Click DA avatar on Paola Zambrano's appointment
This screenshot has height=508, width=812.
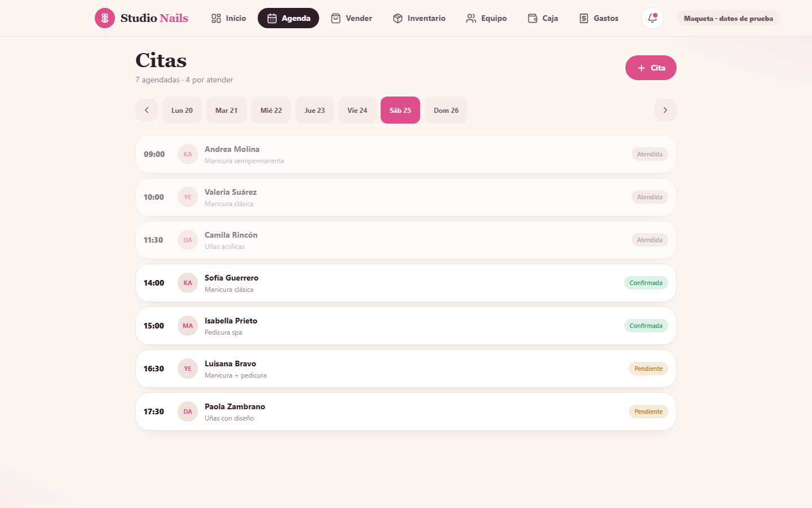pyautogui.click(x=188, y=411)
